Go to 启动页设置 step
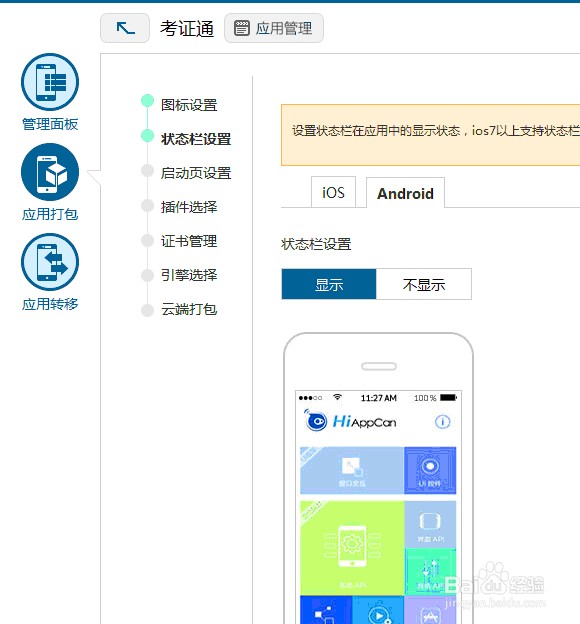Image resolution: width=580 pixels, height=624 pixels. point(196,173)
